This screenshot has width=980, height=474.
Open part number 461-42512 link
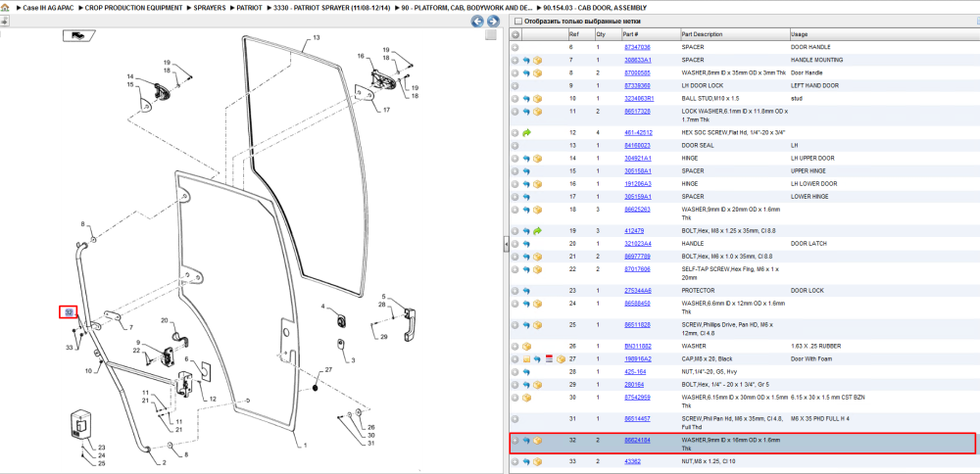coord(638,132)
